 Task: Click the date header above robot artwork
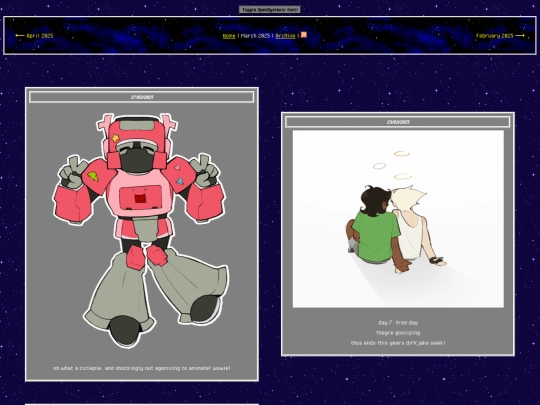pos(142,97)
